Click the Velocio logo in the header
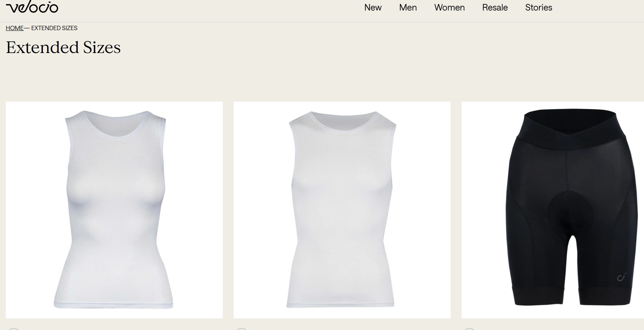This screenshot has height=330, width=644. pyautogui.click(x=32, y=7)
